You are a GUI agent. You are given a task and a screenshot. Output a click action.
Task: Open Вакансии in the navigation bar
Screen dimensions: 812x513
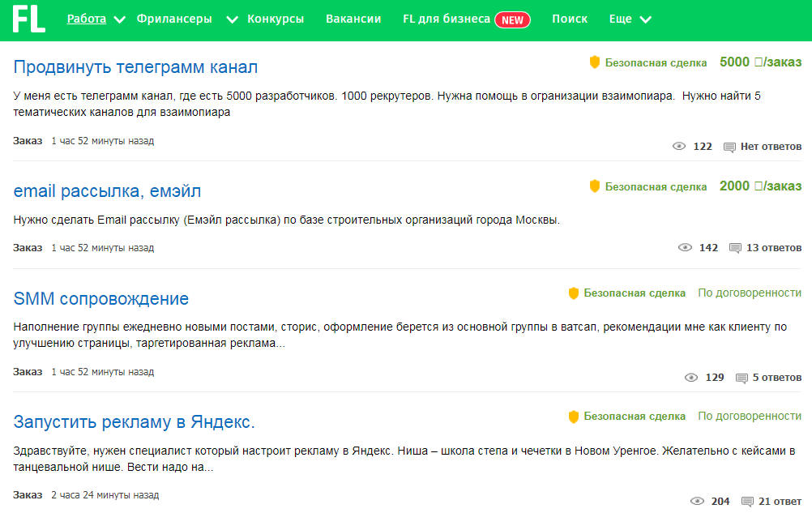click(353, 19)
